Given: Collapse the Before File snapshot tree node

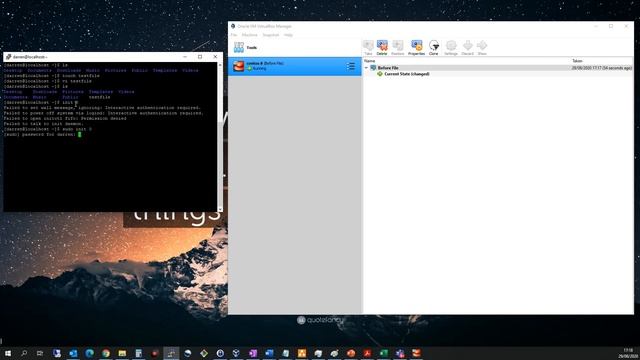Looking at the screenshot, I should coord(367,68).
